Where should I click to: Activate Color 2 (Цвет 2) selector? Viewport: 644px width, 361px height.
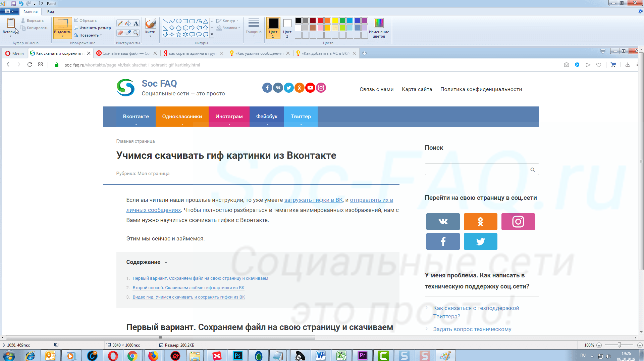point(287,28)
